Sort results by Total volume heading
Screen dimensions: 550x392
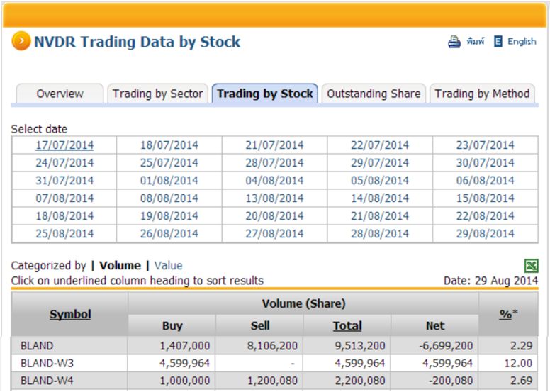coord(347,326)
